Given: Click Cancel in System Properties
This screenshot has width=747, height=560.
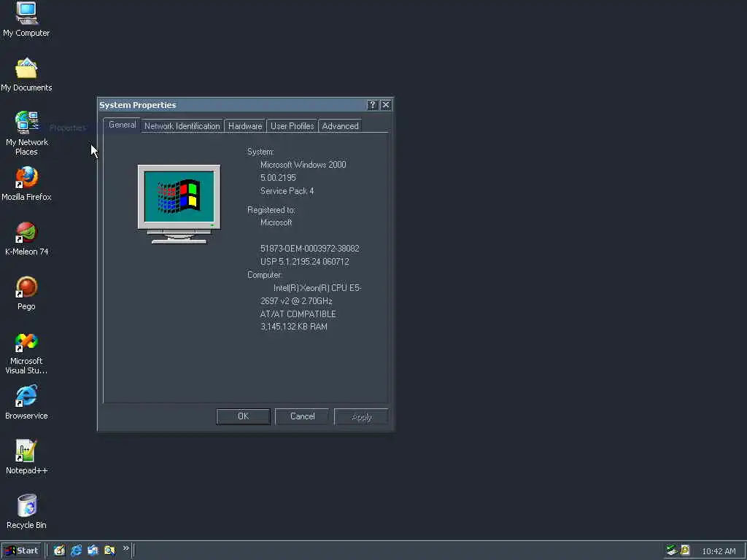Looking at the screenshot, I should [x=302, y=416].
